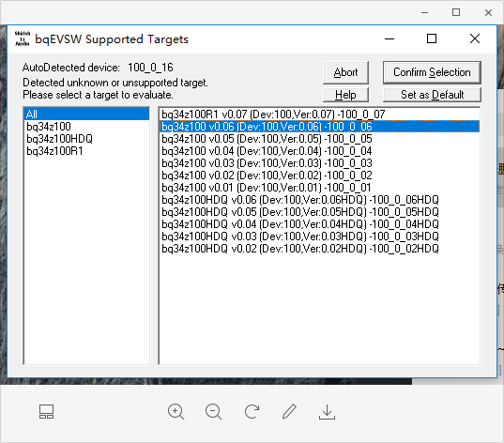Select target bq34z100 v0.01 row
This screenshot has width=504, height=443.
tap(319, 188)
